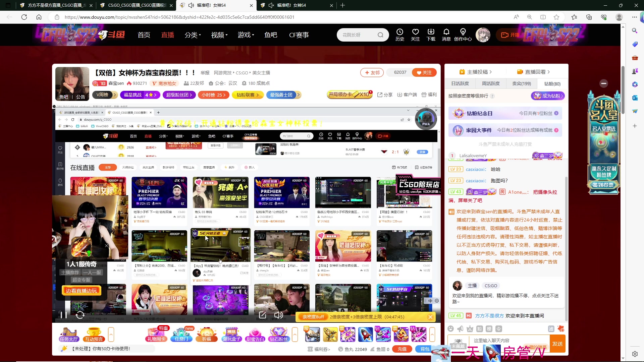Expand the 游戏 dropdown menu

tap(246, 35)
